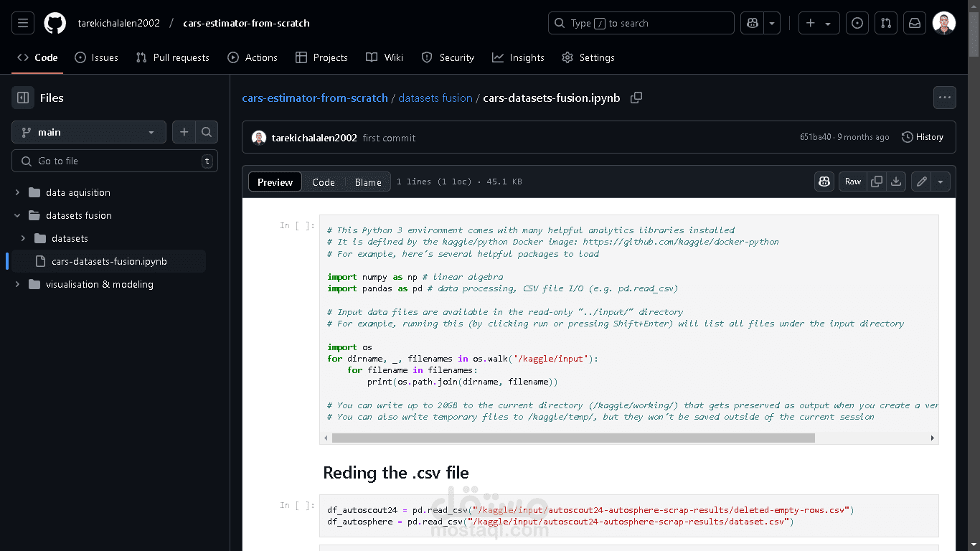Image resolution: width=980 pixels, height=551 pixels.
Task: Click the Raw button
Action: click(x=852, y=182)
